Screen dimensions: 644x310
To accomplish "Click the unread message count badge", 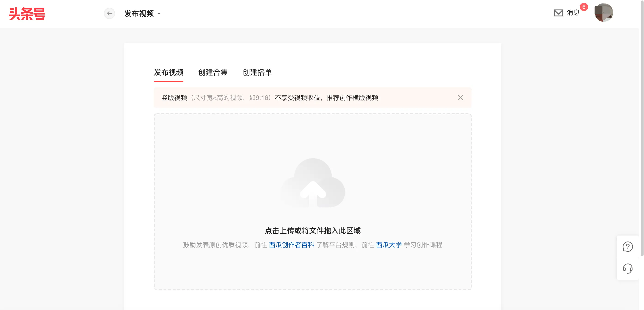I will tap(584, 7).
